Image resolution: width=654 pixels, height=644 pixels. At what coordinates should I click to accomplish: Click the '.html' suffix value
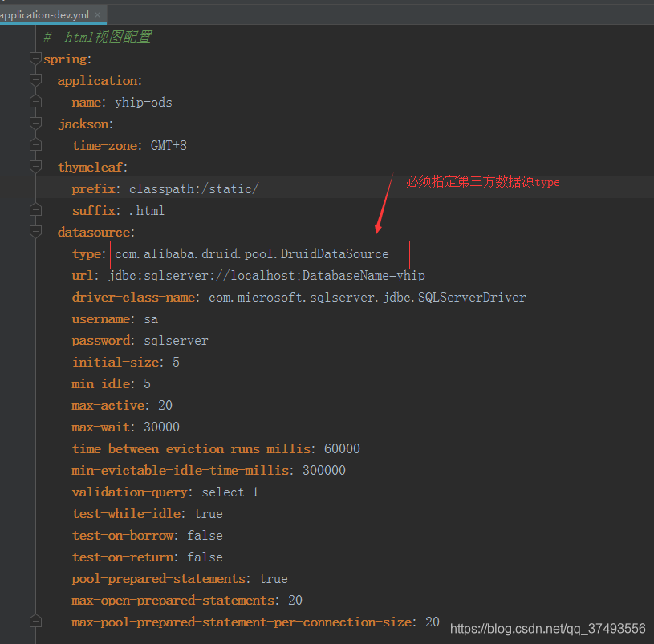(x=146, y=211)
